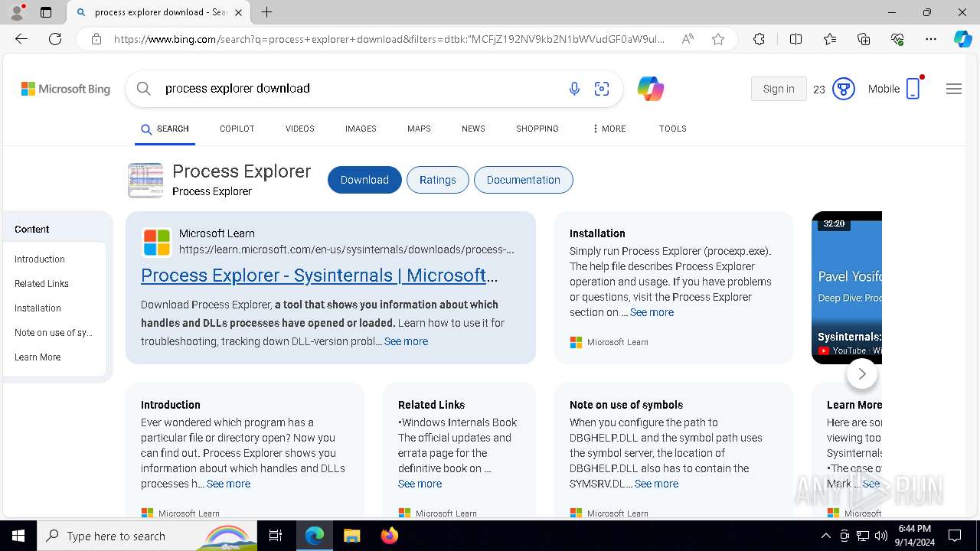Click the blue Download button
The height and width of the screenshot is (551, 980).
tap(364, 180)
